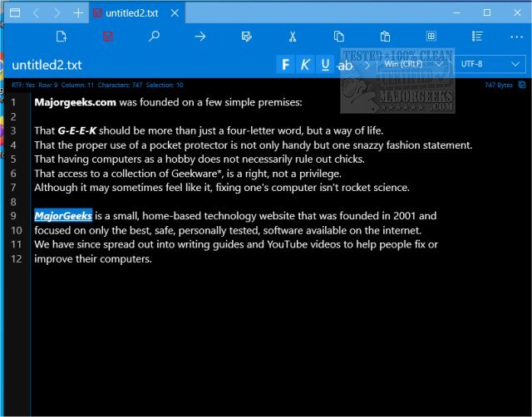
Task: Cut selection with scissors icon
Action: pyautogui.click(x=293, y=37)
